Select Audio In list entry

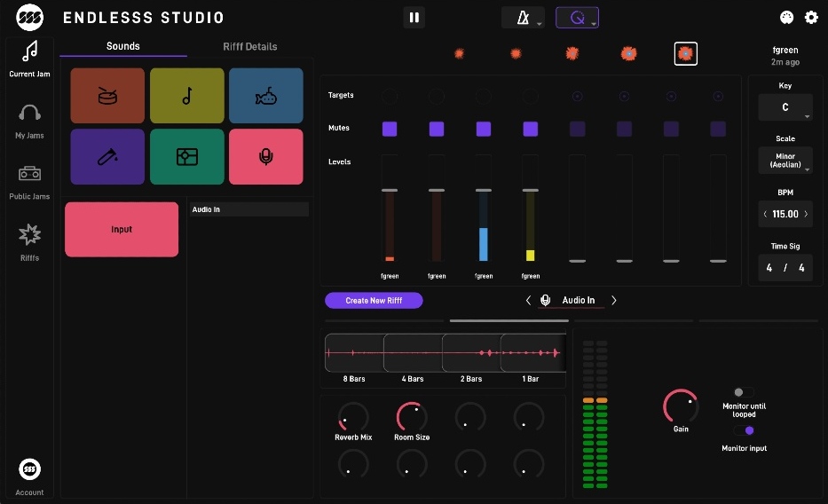[x=249, y=209]
